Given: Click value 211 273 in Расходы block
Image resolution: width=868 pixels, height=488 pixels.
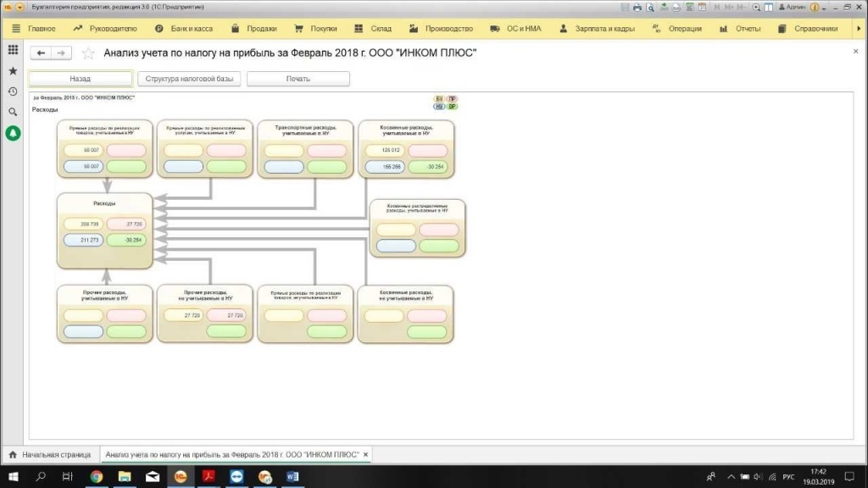Looking at the screenshot, I should [84, 240].
